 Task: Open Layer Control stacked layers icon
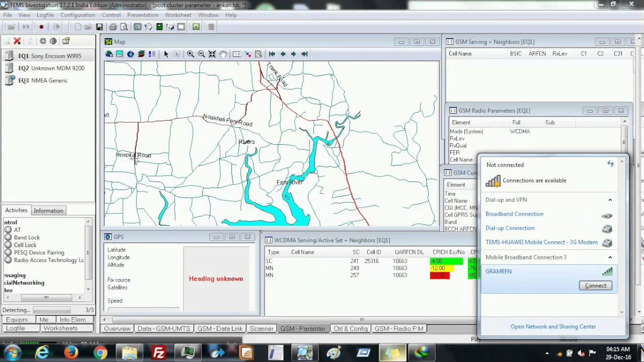(x=141, y=54)
